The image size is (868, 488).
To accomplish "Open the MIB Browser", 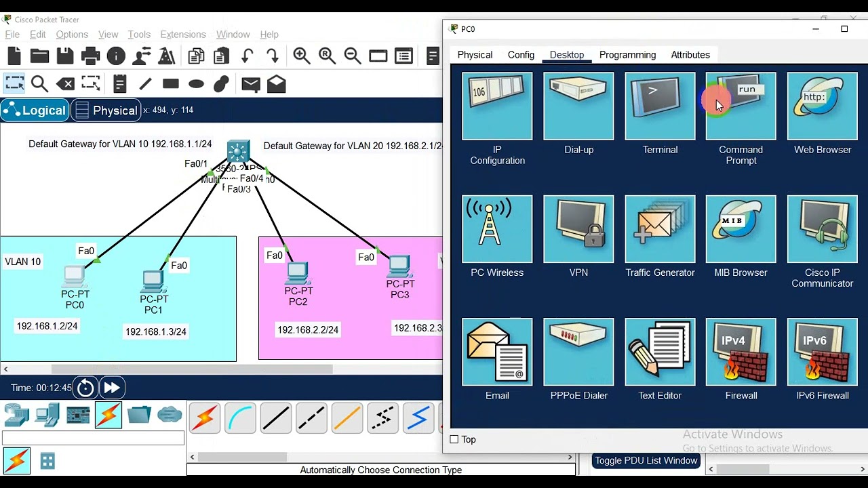I will [x=741, y=229].
